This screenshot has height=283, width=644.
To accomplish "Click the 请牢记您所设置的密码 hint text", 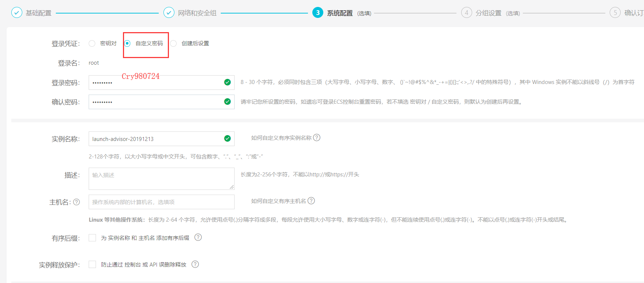I will click(x=382, y=102).
